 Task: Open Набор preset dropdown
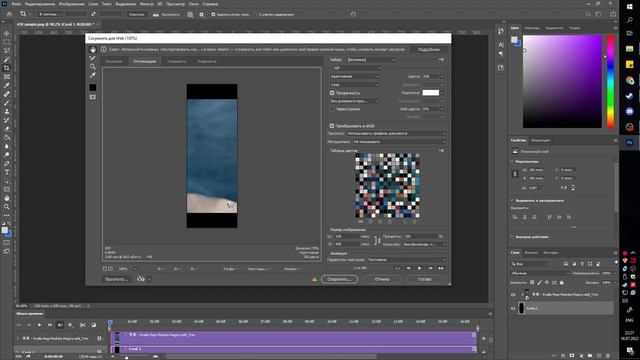tap(371, 60)
